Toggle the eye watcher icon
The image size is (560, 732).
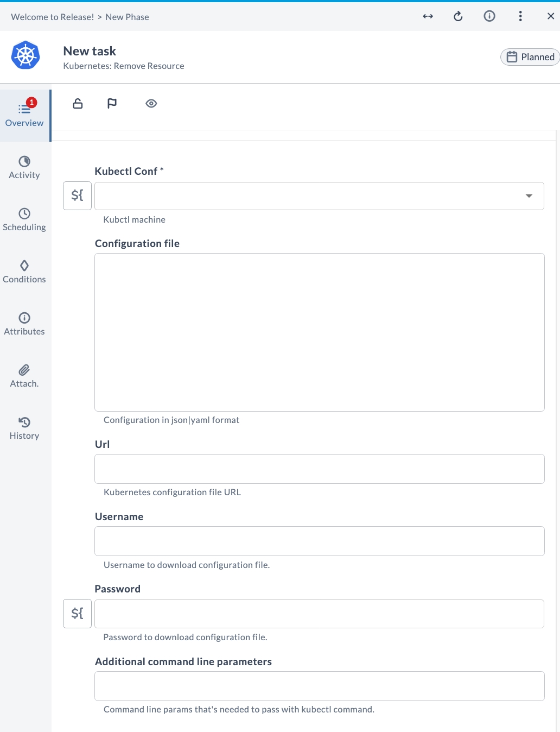(151, 103)
